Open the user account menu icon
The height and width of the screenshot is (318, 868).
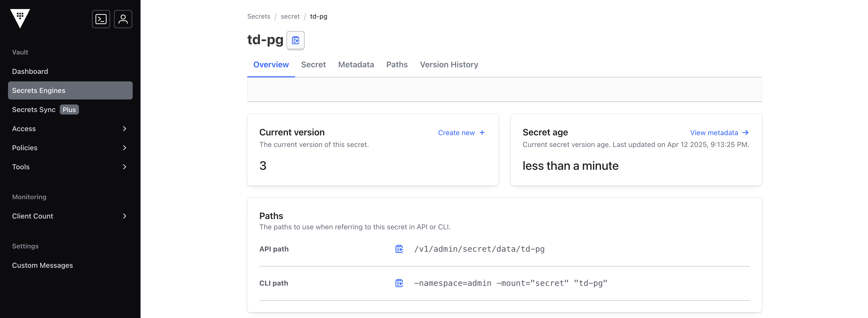(x=123, y=19)
